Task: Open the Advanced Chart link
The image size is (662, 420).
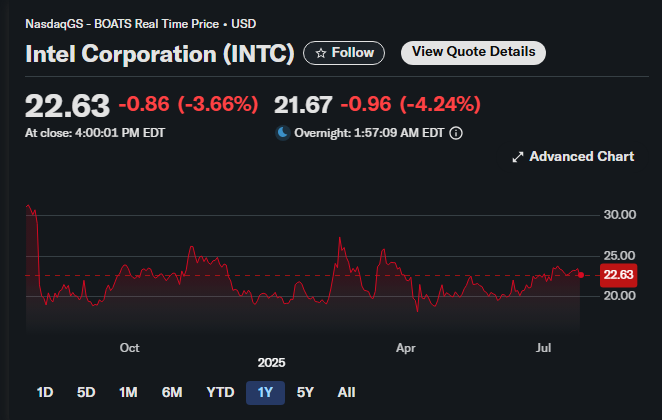Action: coord(573,157)
